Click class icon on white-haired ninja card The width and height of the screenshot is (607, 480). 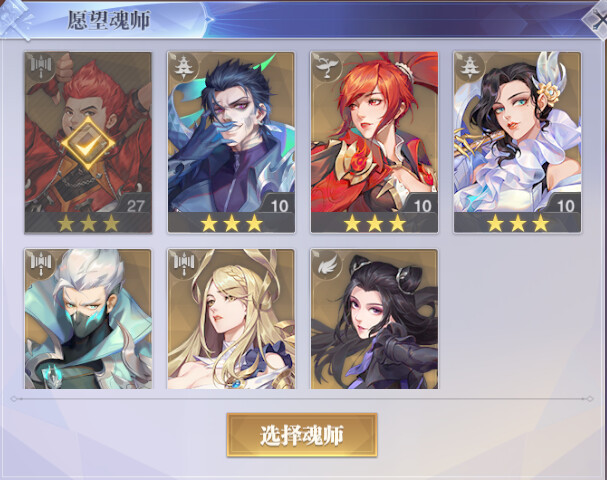pos(41,264)
